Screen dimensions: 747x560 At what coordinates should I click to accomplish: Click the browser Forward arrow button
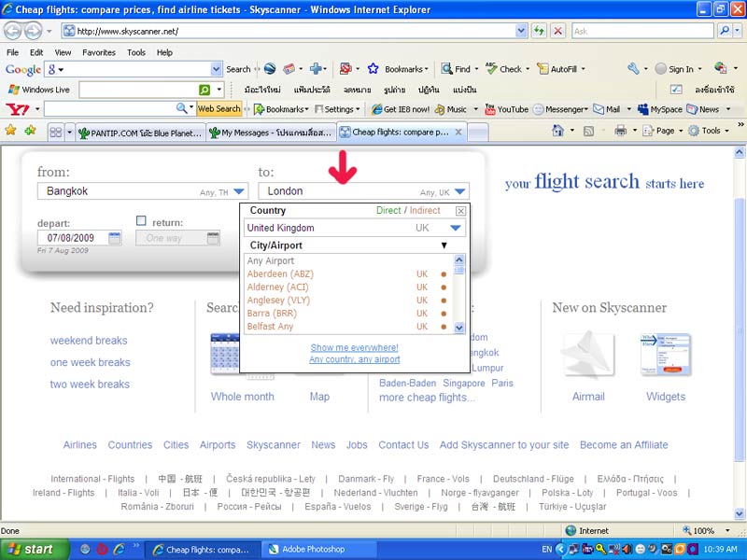(33, 32)
